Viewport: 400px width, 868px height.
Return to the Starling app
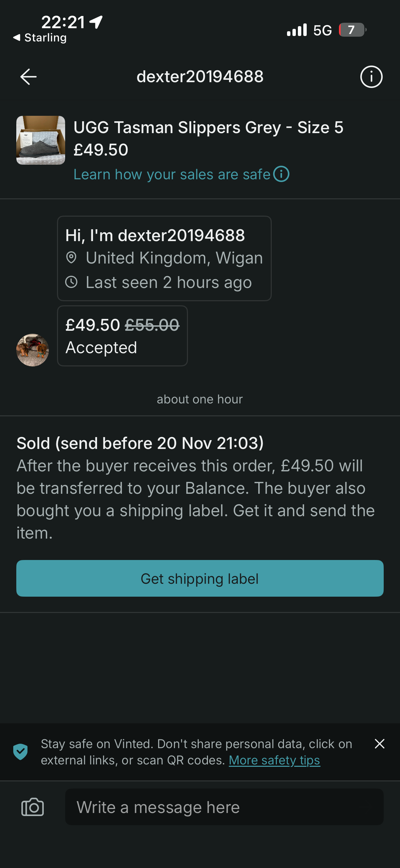[40, 38]
